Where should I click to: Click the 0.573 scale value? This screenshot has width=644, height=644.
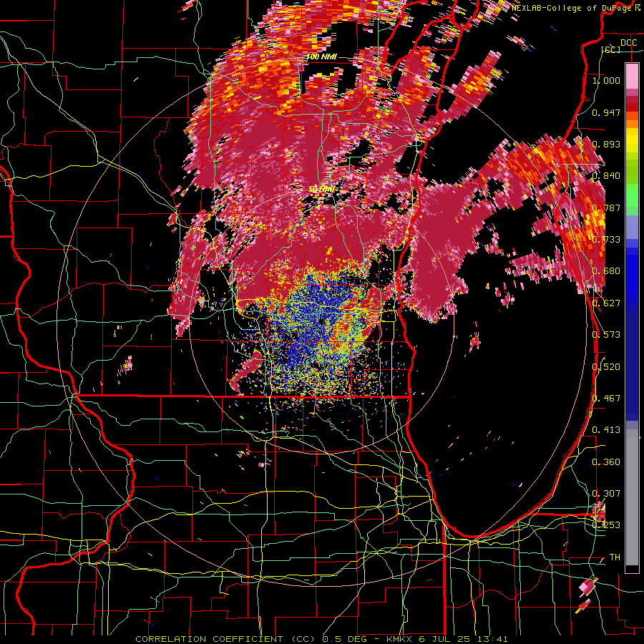[x=606, y=335]
